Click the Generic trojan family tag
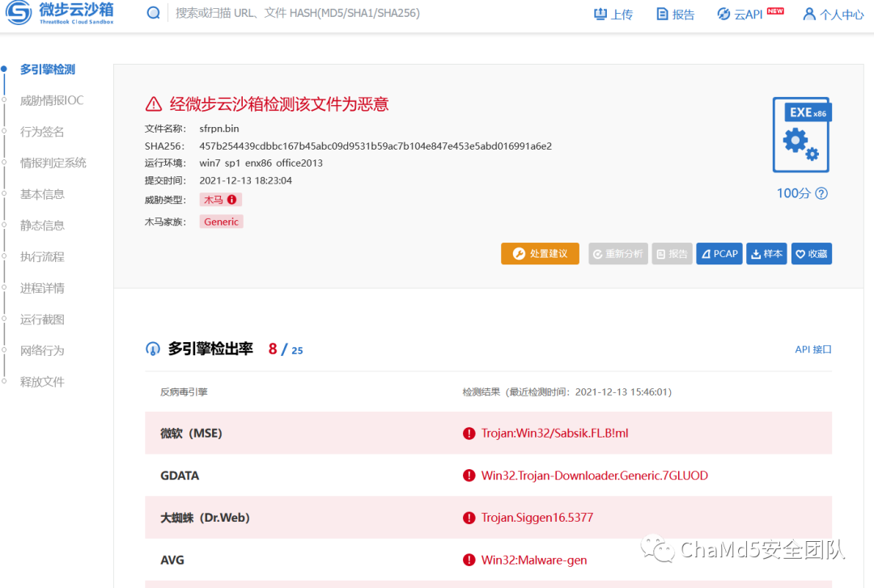 coord(221,222)
